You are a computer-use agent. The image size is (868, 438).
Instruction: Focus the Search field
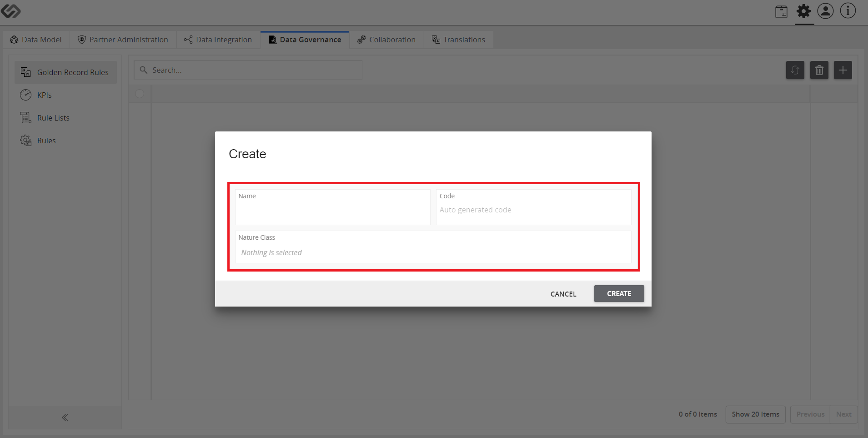click(x=248, y=70)
